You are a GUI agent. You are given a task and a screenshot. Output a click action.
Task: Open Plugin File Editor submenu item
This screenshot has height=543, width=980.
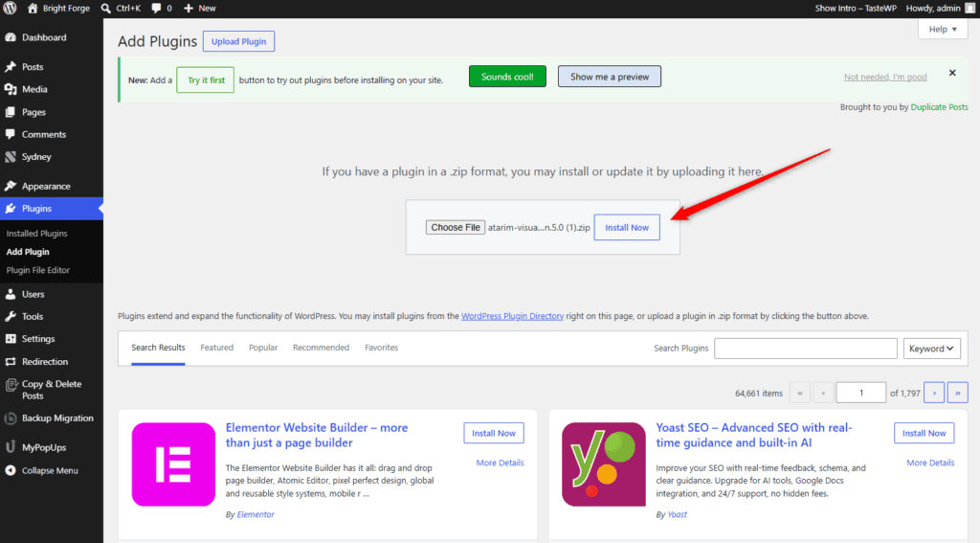click(38, 270)
